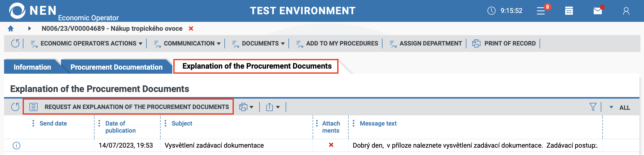Switch to Procurement Documentation tab
This screenshot has height=155, width=644.
(x=116, y=67)
